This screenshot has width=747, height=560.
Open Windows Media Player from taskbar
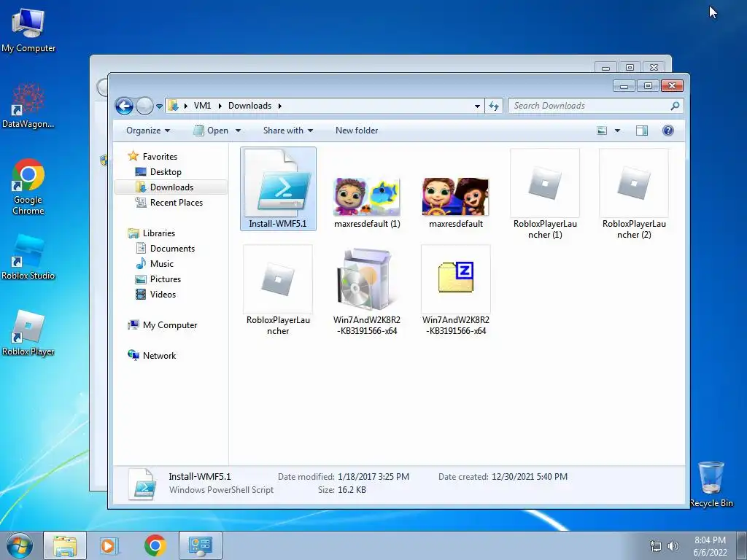pos(109,545)
